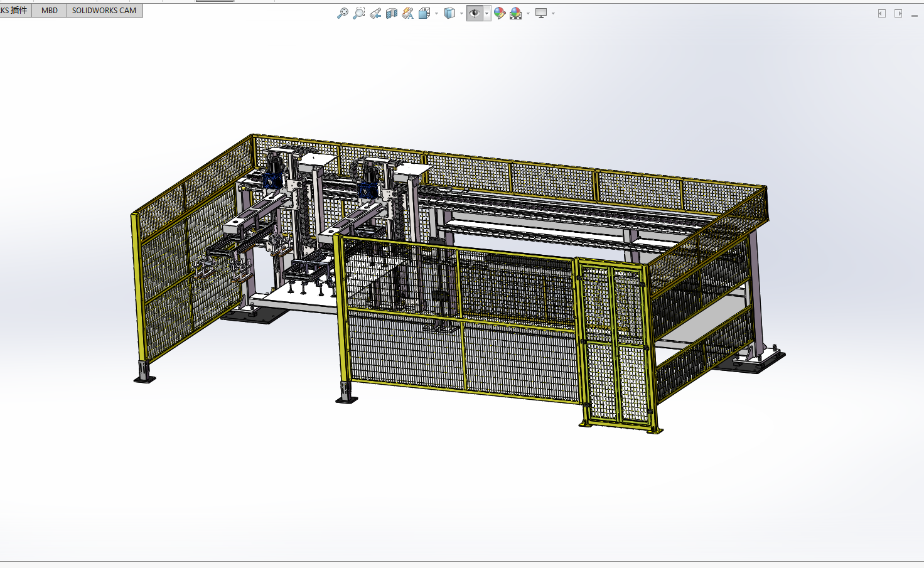Open the Edit Appearance color ball
924x568 pixels.
tap(500, 13)
